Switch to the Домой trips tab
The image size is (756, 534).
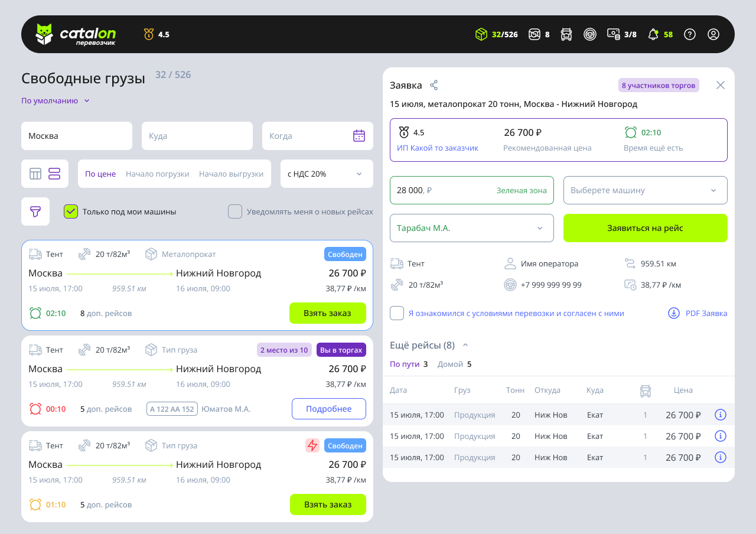tap(455, 364)
